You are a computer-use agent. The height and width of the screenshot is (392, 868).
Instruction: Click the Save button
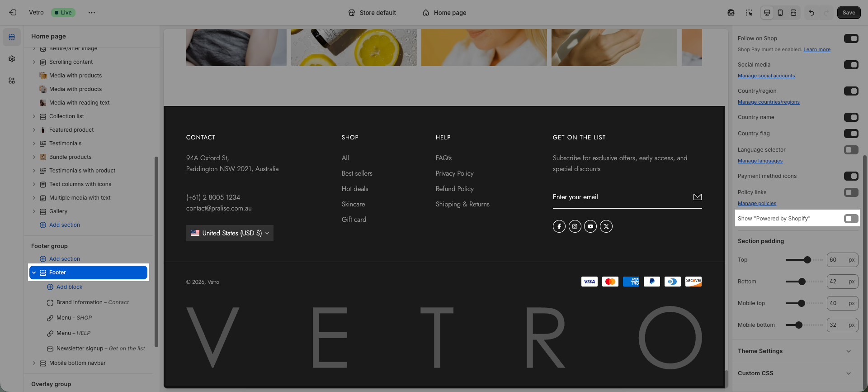click(x=849, y=13)
